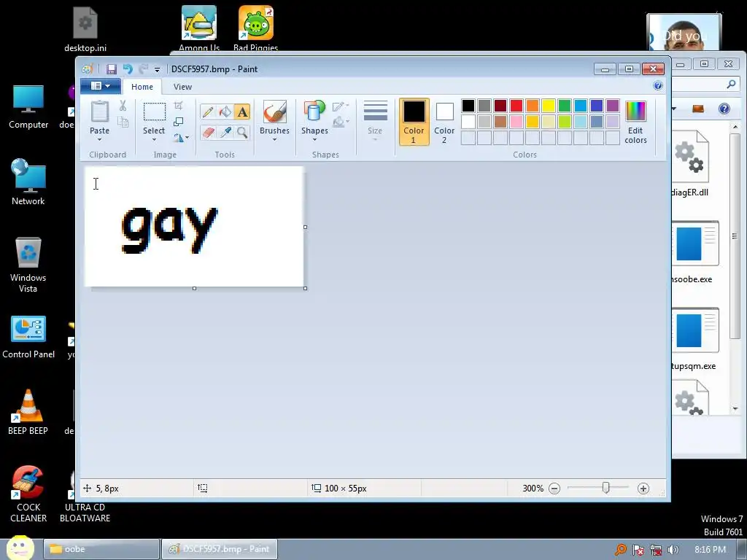Open the shape Outline dropdown
The width and height of the screenshot is (747, 560).
[x=341, y=106]
